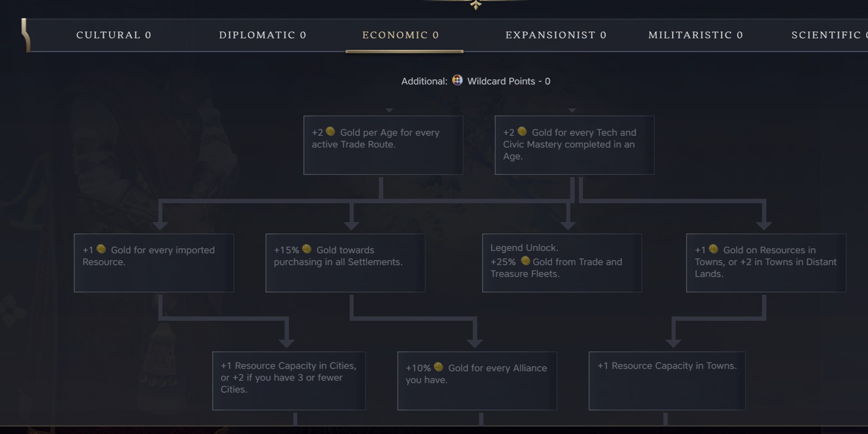Screen dimensions: 868x434
Task: Toggle the '+1 Resource Capacity in Cities' attribute
Action: [x=289, y=380]
